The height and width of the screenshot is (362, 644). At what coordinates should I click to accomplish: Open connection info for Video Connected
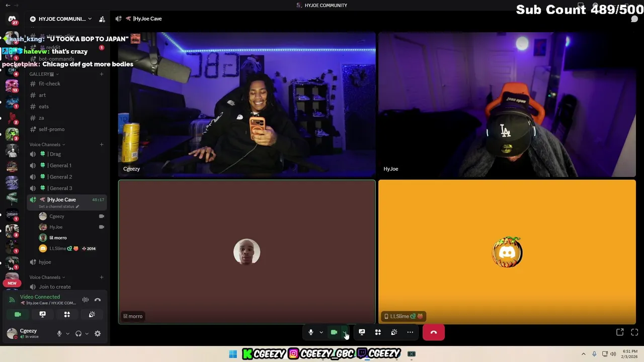40,297
